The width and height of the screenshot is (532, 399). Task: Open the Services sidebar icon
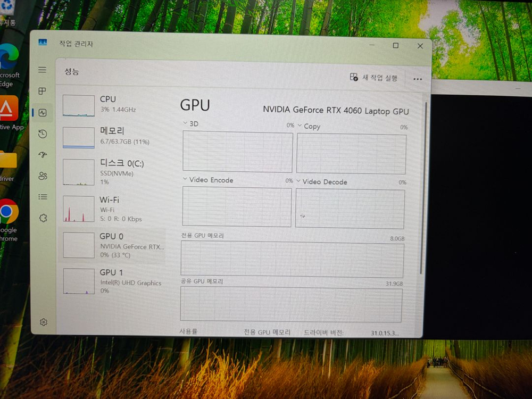(43, 218)
